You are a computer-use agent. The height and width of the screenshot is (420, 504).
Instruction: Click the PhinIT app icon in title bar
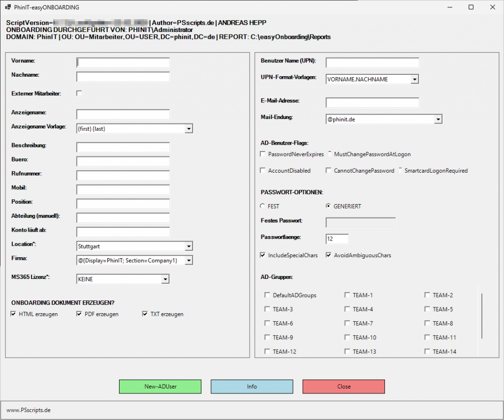pyautogui.click(x=8, y=7)
